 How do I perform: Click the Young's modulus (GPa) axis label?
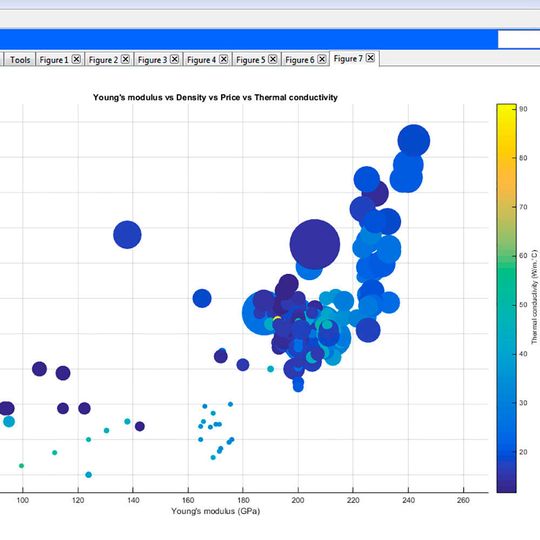[x=216, y=511]
